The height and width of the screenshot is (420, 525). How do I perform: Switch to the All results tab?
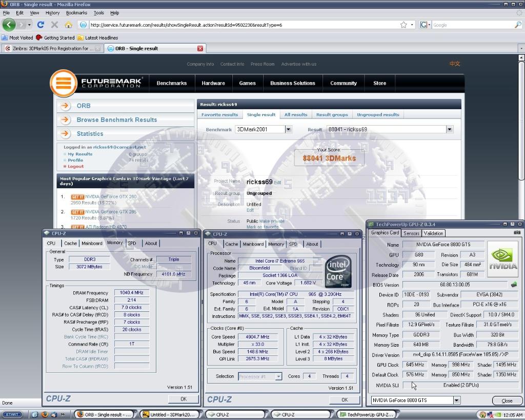[x=296, y=114]
